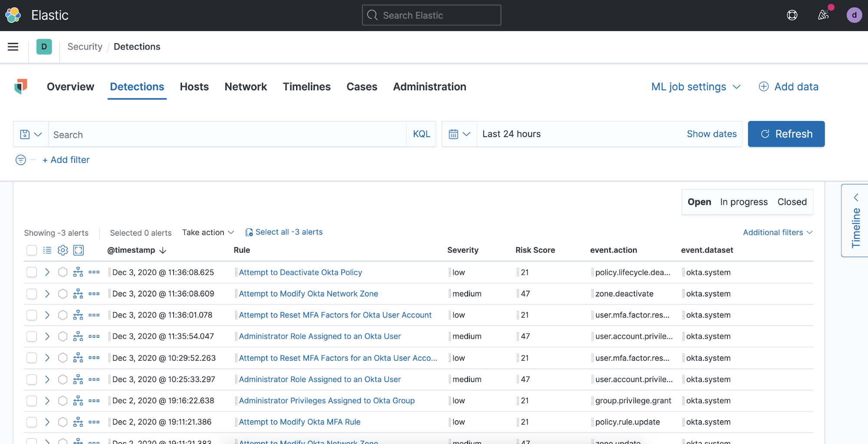Click the Refresh button
This screenshot has height=444, width=868.
[786, 134]
